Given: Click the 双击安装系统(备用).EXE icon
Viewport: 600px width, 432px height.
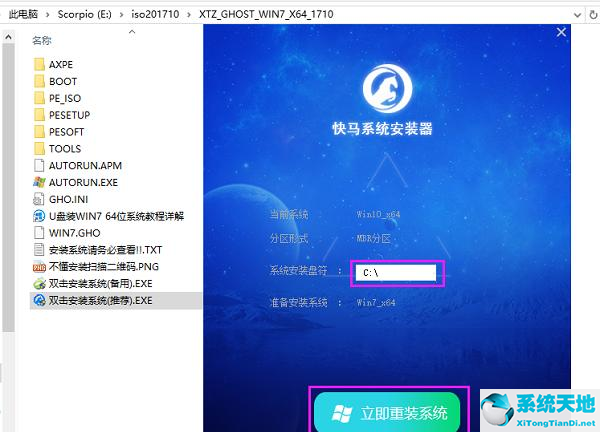Looking at the screenshot, I should click(39, 284).
